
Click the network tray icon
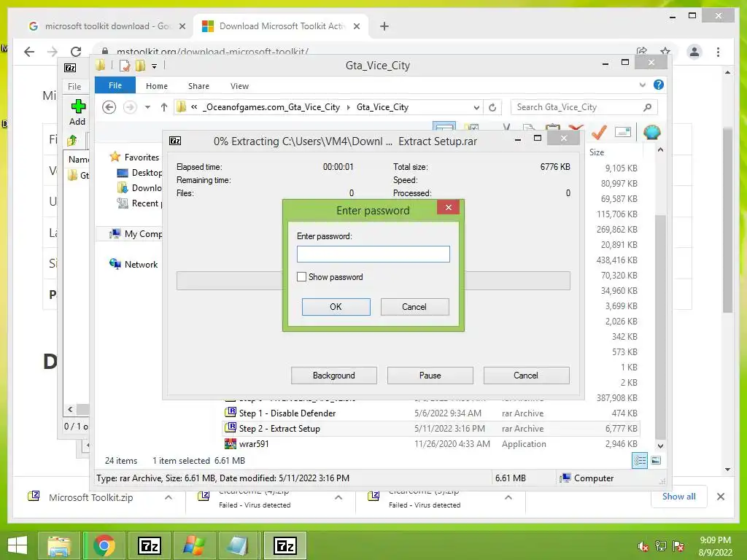[x=661, y=546]
